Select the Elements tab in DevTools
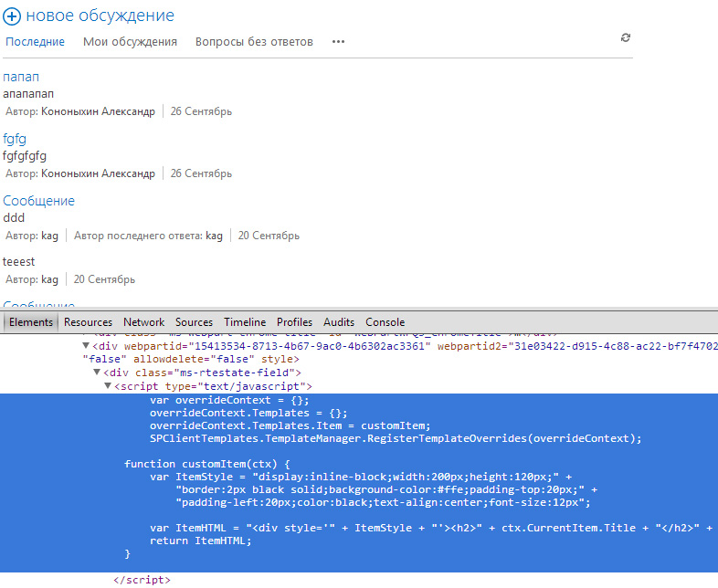Image resolution: width=718 pixels, height=588 pixels. pyautogui.click(x=31, y=322)
